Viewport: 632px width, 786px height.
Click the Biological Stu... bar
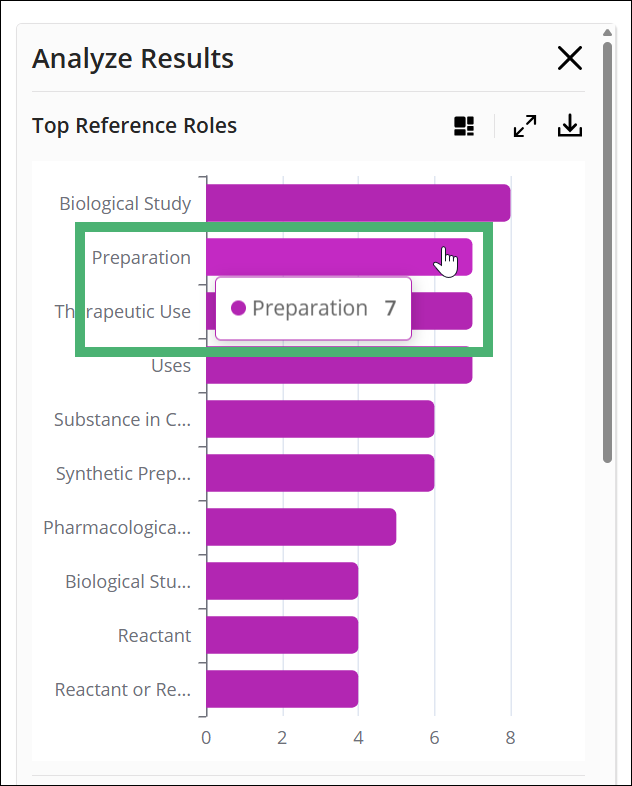[282, 581]
